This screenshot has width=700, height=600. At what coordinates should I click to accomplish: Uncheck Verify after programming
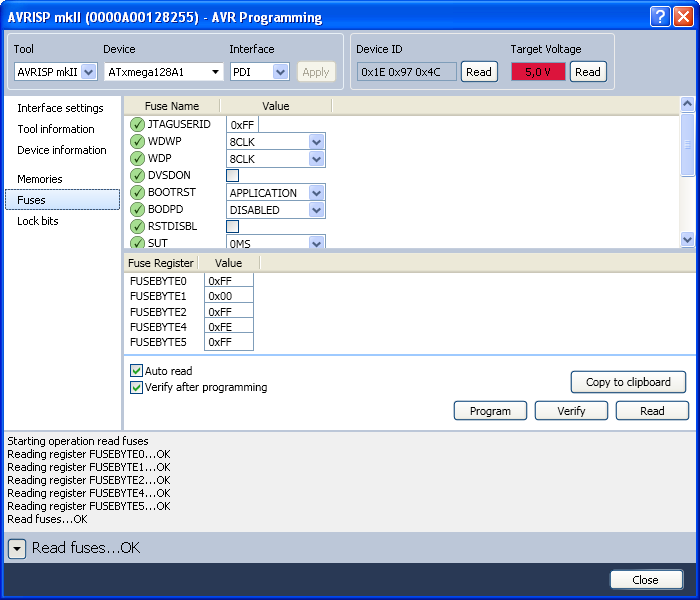click(x=136, y=387)
